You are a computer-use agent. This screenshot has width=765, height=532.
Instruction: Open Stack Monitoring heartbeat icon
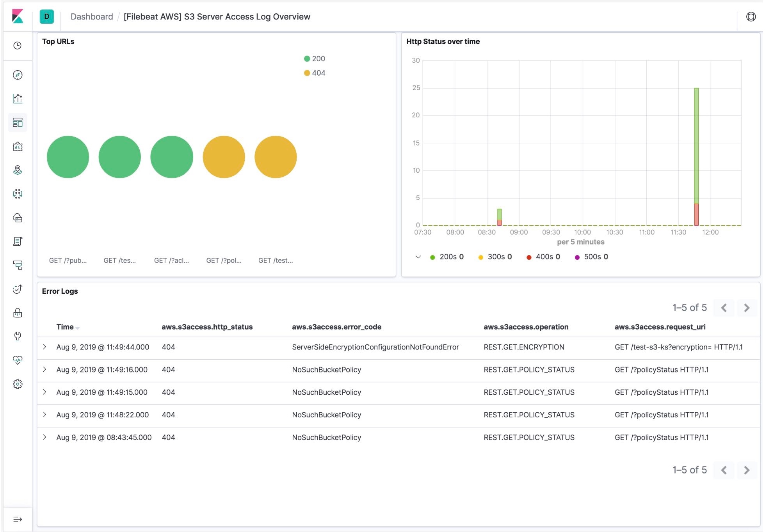tap(18, 360)
